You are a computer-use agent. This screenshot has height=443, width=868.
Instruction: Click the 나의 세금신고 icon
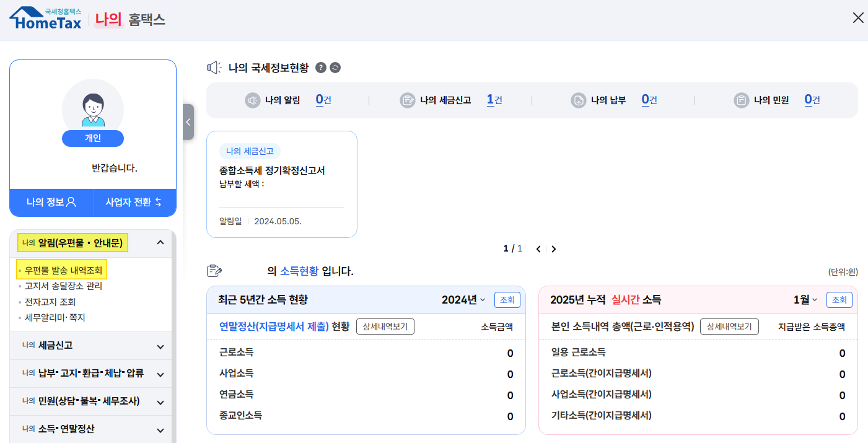[408, 100]
